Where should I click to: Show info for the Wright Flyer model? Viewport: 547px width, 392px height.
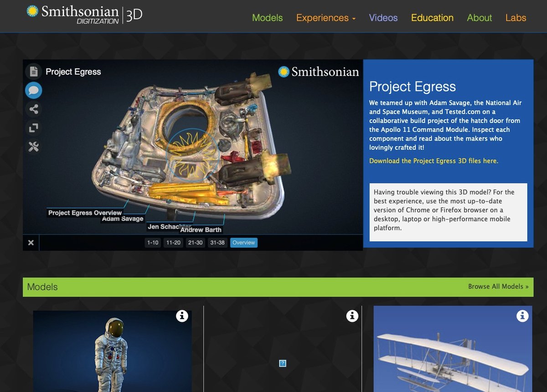click(x=522, y=316)
